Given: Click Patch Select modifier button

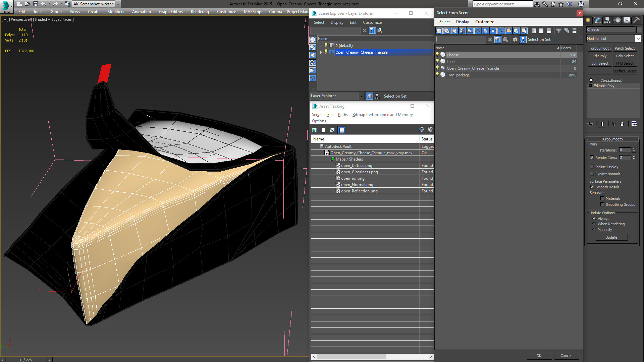Looking at the screenshot, I should coord(625,48).
